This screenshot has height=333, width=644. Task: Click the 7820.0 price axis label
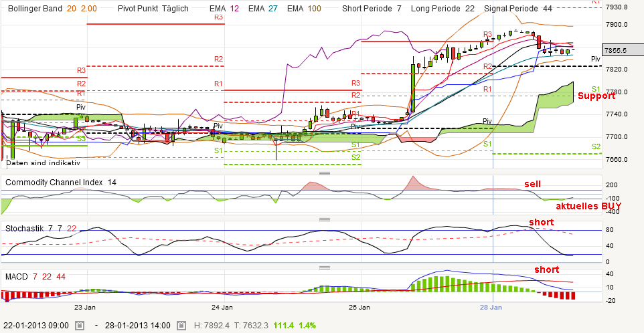point(617,70)
